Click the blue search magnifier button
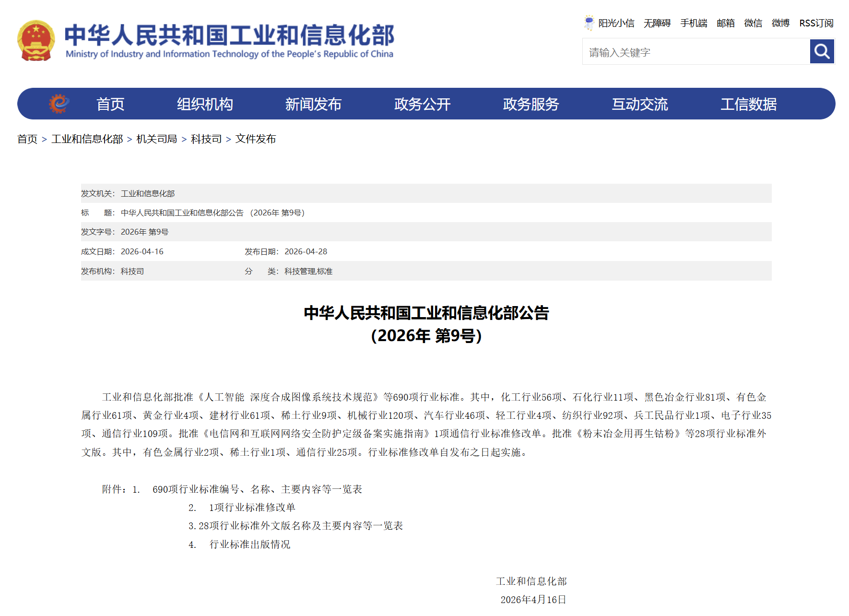The image size is (849, 616). click(x=822, y=51)
